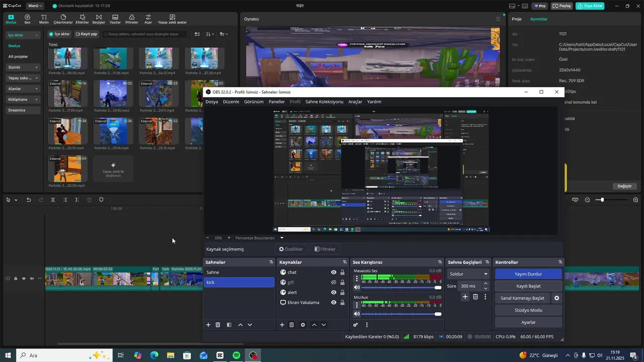
Task: Open Microsoft Edge from the taskbar
Action: pyautogui.click(x=154, y=355)
